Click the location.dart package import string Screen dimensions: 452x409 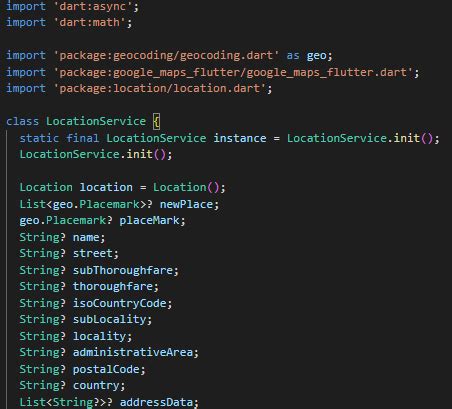[159, 88]
